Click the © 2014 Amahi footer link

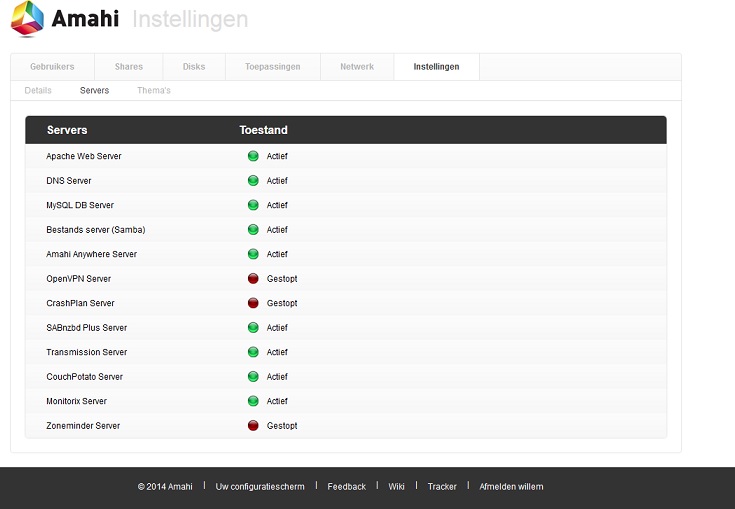click(165, 487)
